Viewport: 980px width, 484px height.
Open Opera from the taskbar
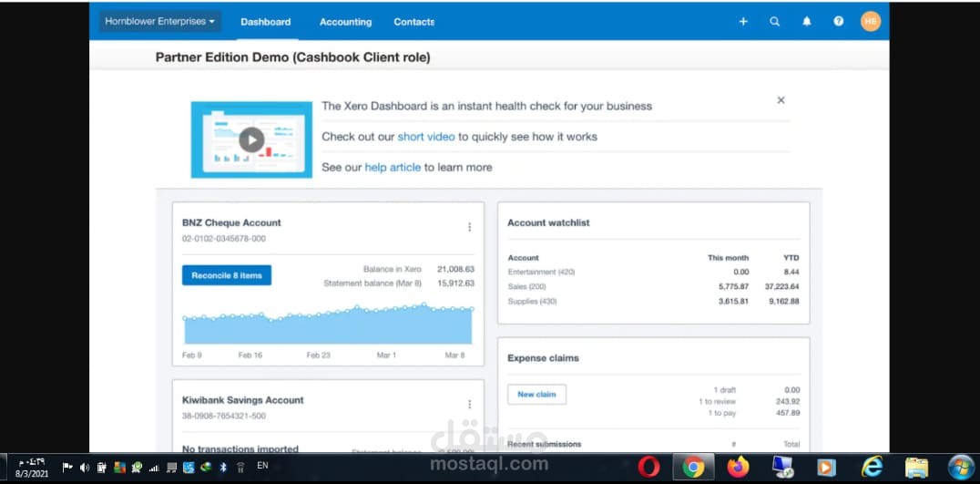648,467
